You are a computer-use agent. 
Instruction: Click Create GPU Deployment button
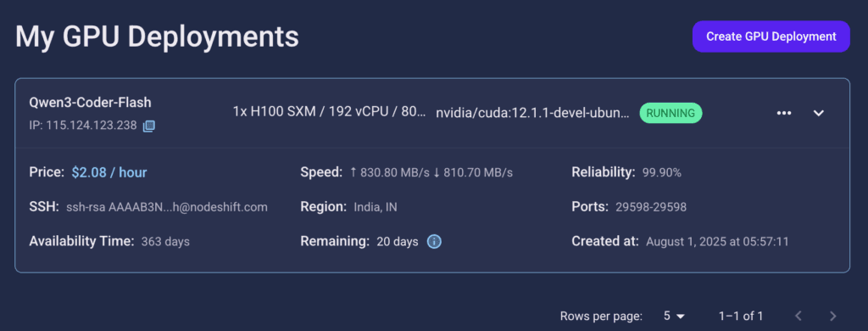(x=771, y=36)
